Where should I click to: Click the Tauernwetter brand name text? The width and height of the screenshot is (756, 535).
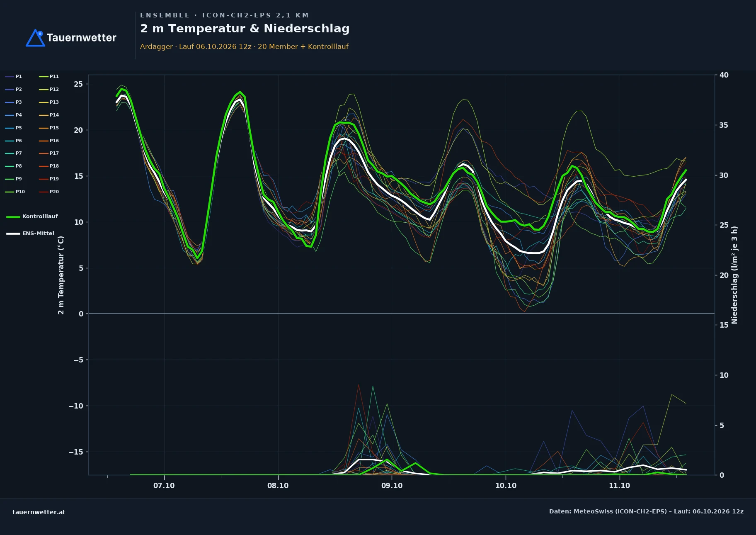coord(82,38)
